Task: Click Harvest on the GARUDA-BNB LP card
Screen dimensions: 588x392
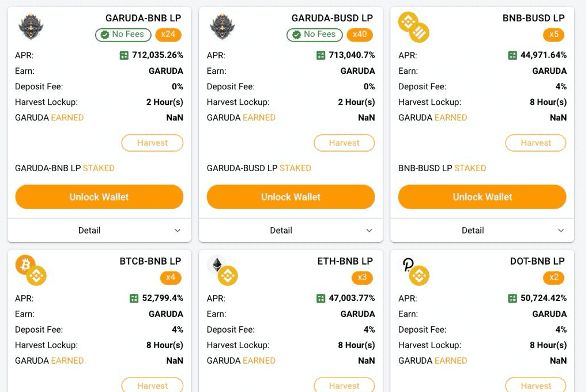Action: click(152, 143)
